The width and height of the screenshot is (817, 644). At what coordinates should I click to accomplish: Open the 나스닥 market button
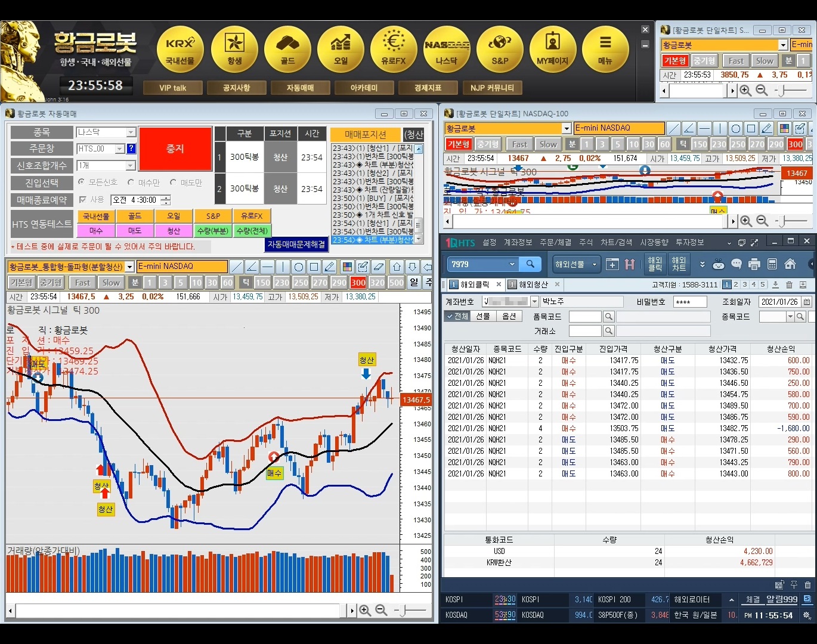[x=447, y=49]
